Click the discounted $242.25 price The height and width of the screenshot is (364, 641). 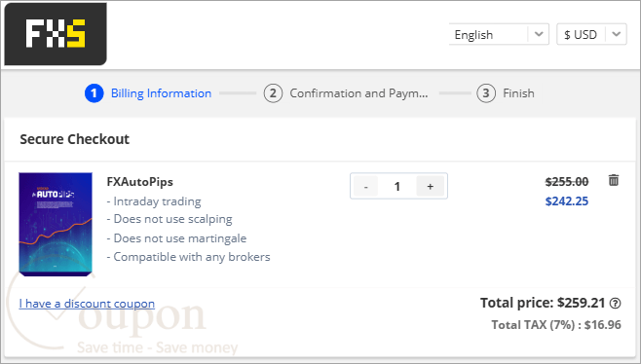(x=567, y=201)
